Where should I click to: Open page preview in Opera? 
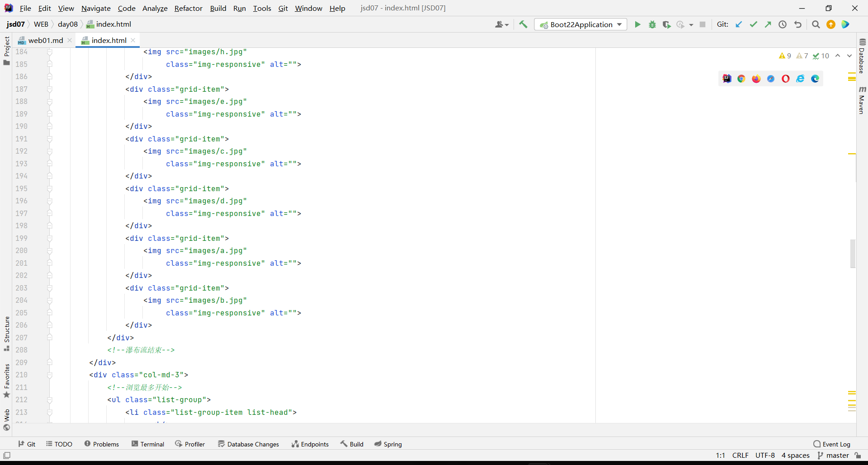tap(786, 79)
